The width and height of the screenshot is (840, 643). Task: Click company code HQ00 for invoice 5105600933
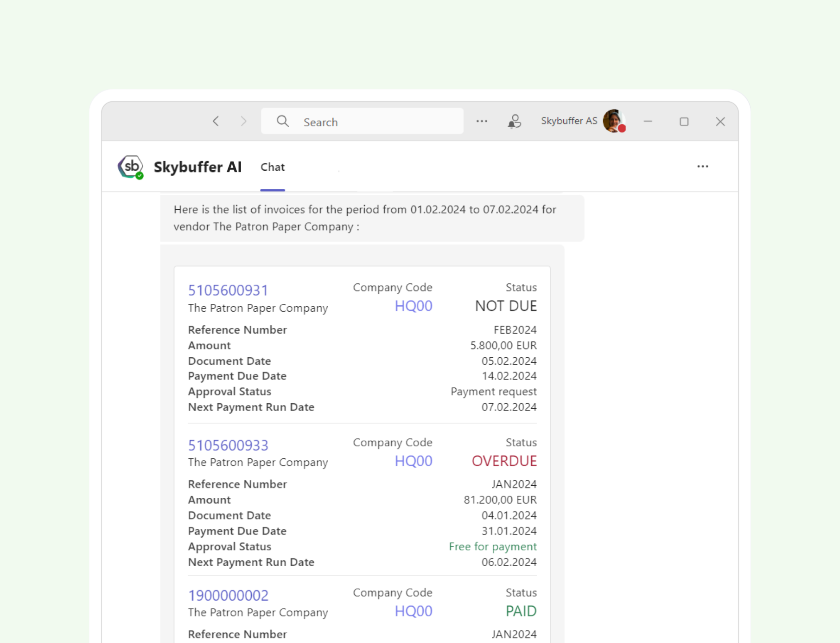click(x=413, y=461)
